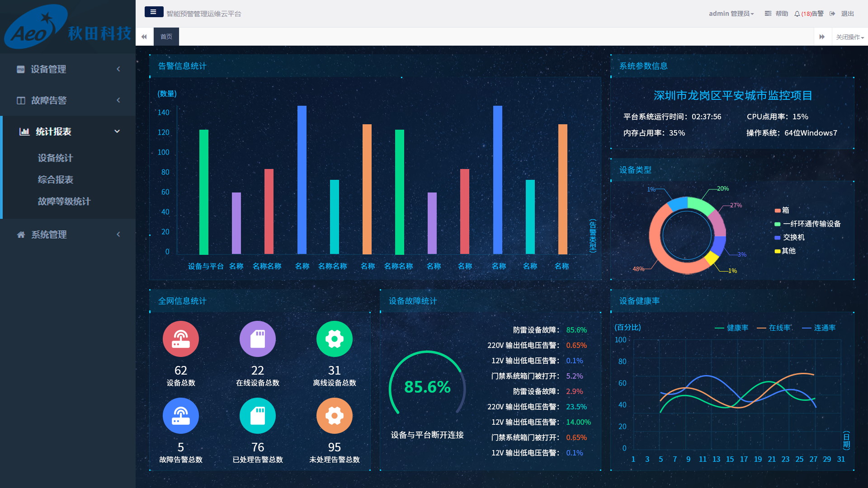868x488 pixels.
Task: Toggle the 箱 legend entry
Action: pyautogui.click(x=782, y=211)
